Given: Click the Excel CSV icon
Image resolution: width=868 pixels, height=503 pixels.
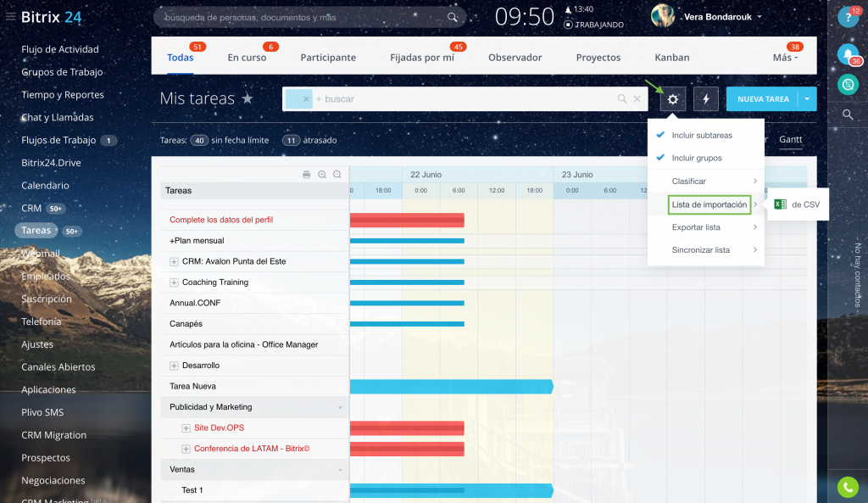Looking at the screenshot, I should click(781, 204).
